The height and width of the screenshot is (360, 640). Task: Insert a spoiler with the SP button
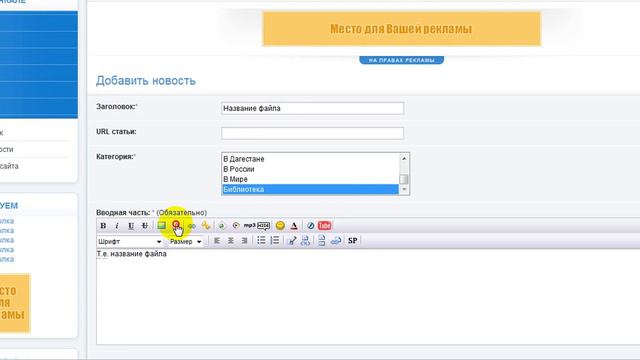(353, 241)
